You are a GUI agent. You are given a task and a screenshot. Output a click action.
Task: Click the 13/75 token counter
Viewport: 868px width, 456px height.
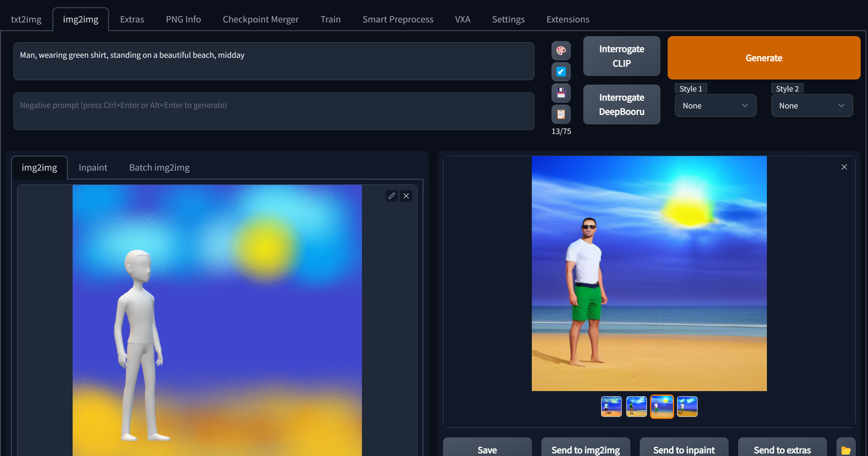[x=561, y=131]
